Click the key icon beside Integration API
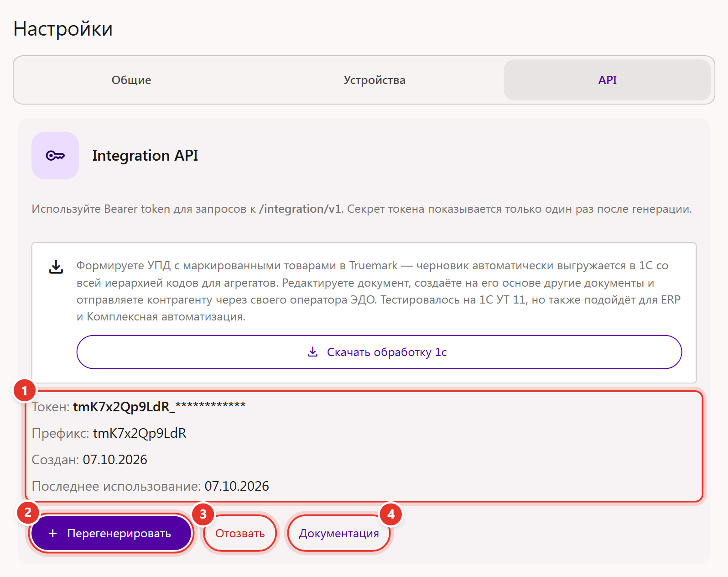The image size is (728, 577). click(x=55, y=156)
